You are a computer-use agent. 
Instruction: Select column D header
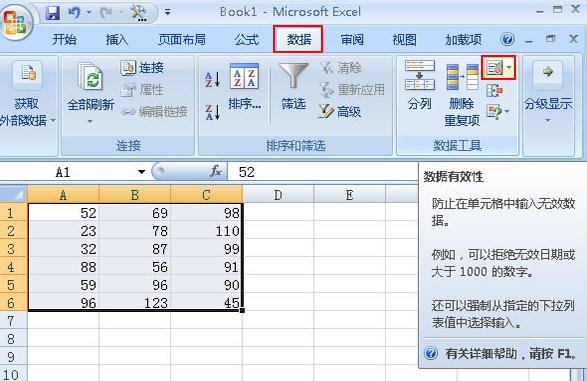point(278,195)
